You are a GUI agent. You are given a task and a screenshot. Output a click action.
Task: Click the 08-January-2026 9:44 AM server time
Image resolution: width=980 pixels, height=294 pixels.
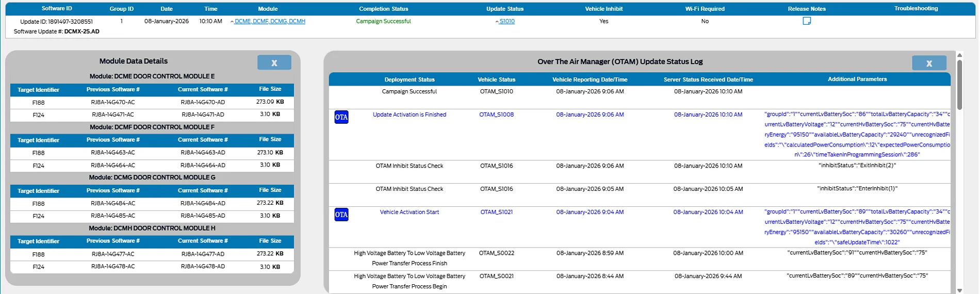pos(708,276)
